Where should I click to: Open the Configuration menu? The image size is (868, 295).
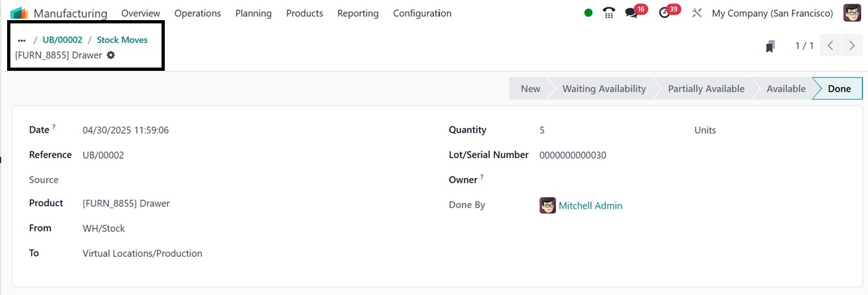pos(422,13)
